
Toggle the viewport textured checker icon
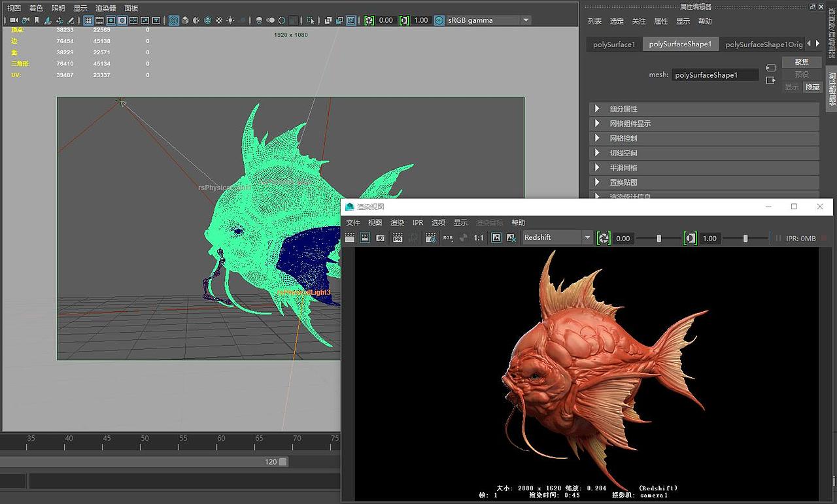tap(219, 20)
